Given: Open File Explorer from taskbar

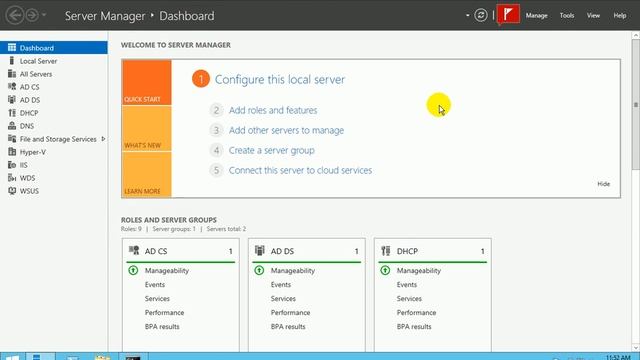Looking at the screenshot, I should [x=102, y=357].
